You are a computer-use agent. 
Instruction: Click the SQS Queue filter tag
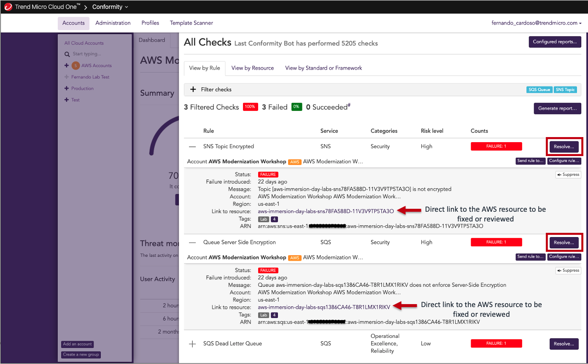pos(539,89)
